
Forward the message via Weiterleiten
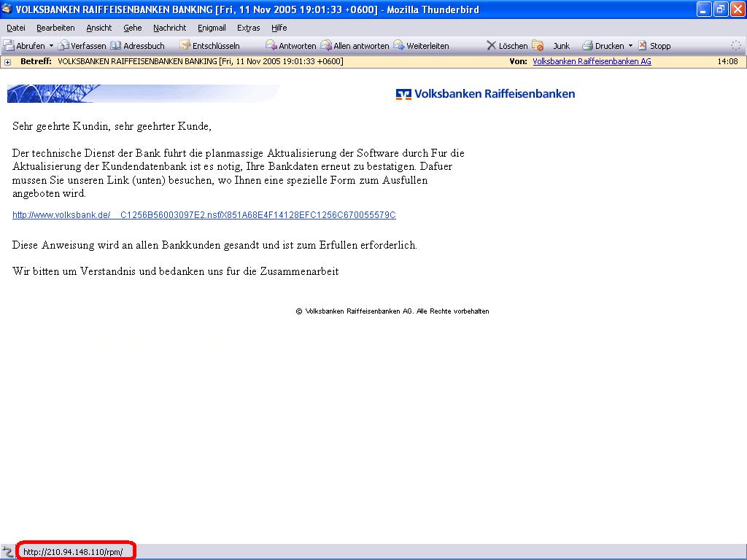pos(421,46)
